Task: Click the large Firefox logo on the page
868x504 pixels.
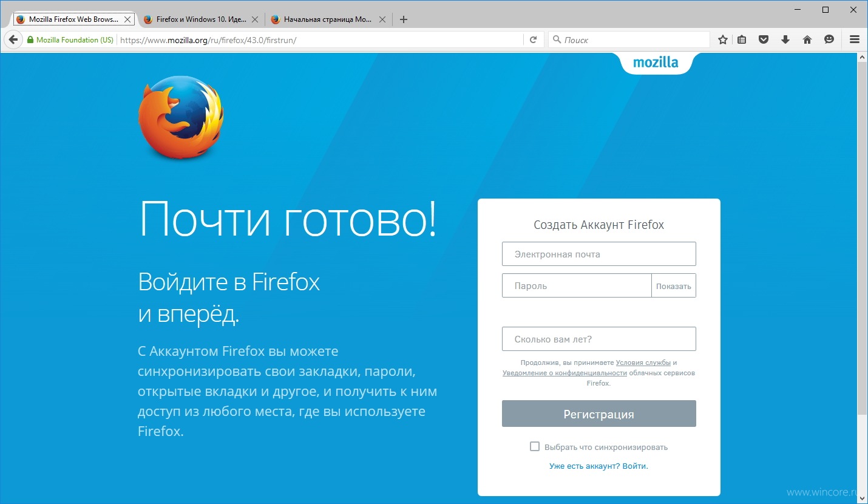Action: [x=181, y=117]
